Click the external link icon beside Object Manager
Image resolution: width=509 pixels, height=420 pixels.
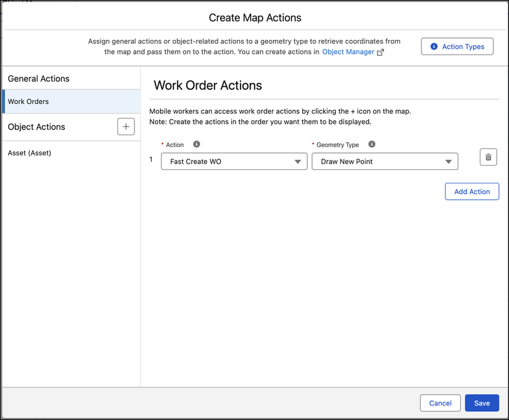coord(380,52)
